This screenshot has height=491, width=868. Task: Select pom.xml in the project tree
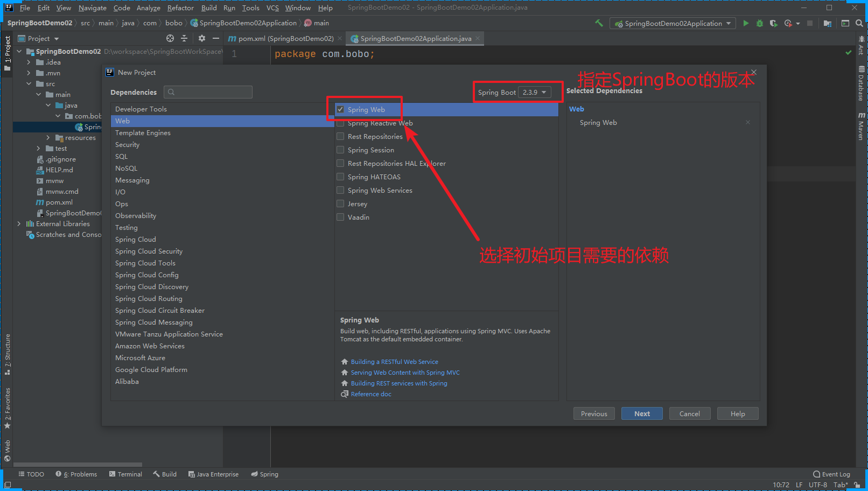tap(59, 202)
